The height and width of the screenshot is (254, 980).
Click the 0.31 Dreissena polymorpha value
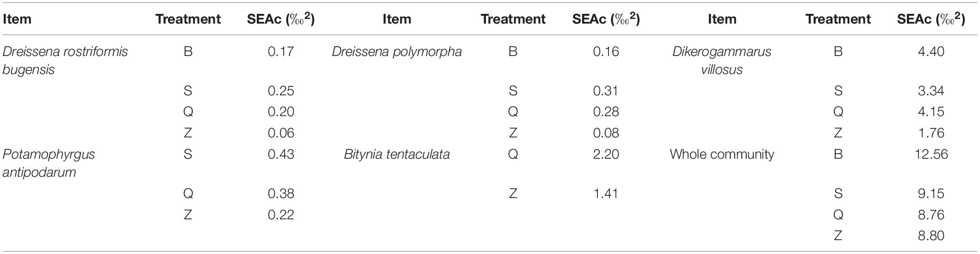coord(606,91)
